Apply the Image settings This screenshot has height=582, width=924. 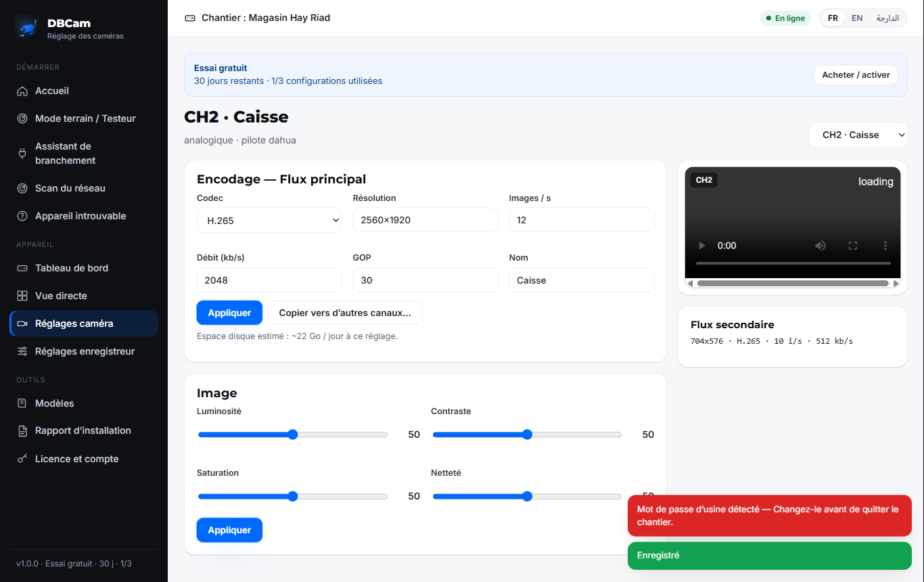coord(229,531)
